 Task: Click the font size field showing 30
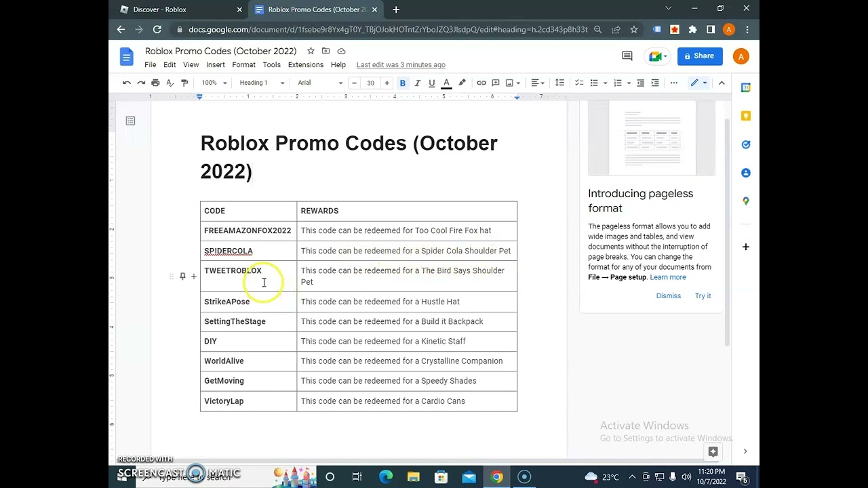point(370,83)
